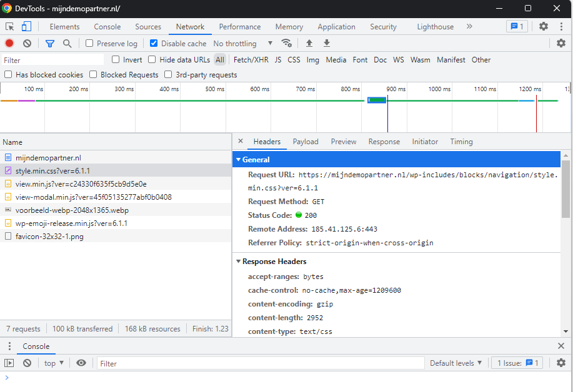Image resolution: width=573 pixels, height=392 pixels.
Task: Stop recording network log with red button
Action: [x=9, y=44]
